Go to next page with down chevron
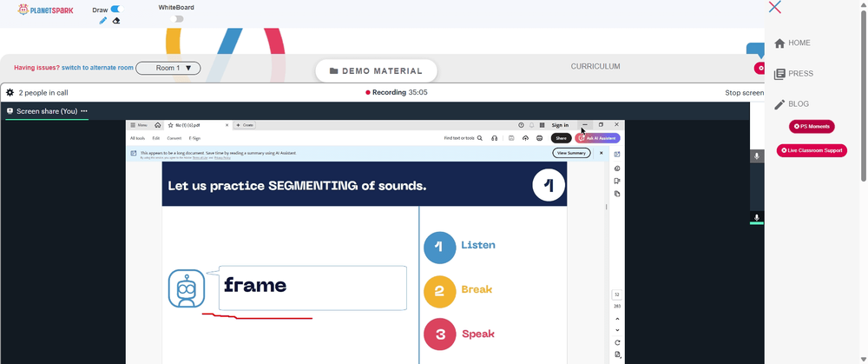The height and width of the screenshot is (364, 868). [x=617, y=331]
